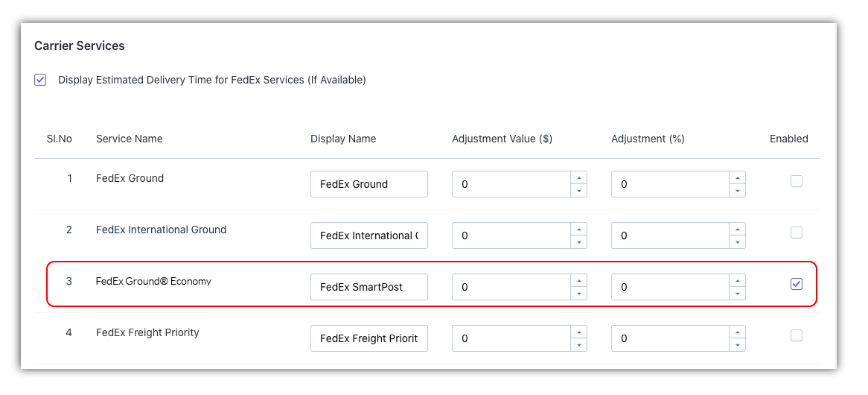Screen dimensions: 868x395
Task: Click the Service Name column header
Action: [129, 139]
